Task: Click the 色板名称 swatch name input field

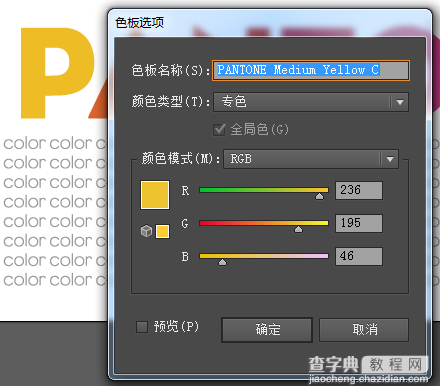Action: coord(311,70)
